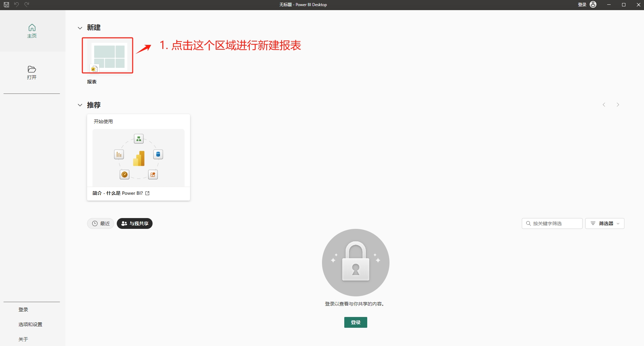Click the green 登录 sign-in button

(x=356, y=322)
